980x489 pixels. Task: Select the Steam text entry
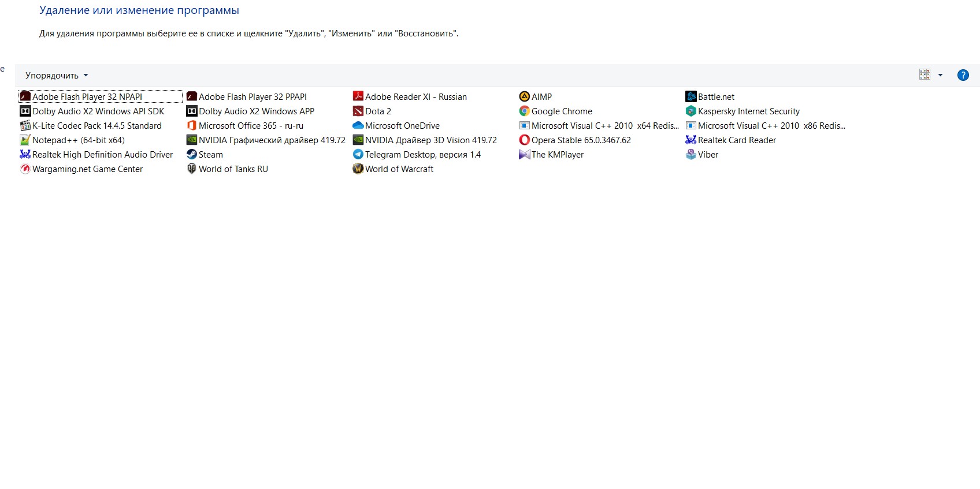(211, 155)
